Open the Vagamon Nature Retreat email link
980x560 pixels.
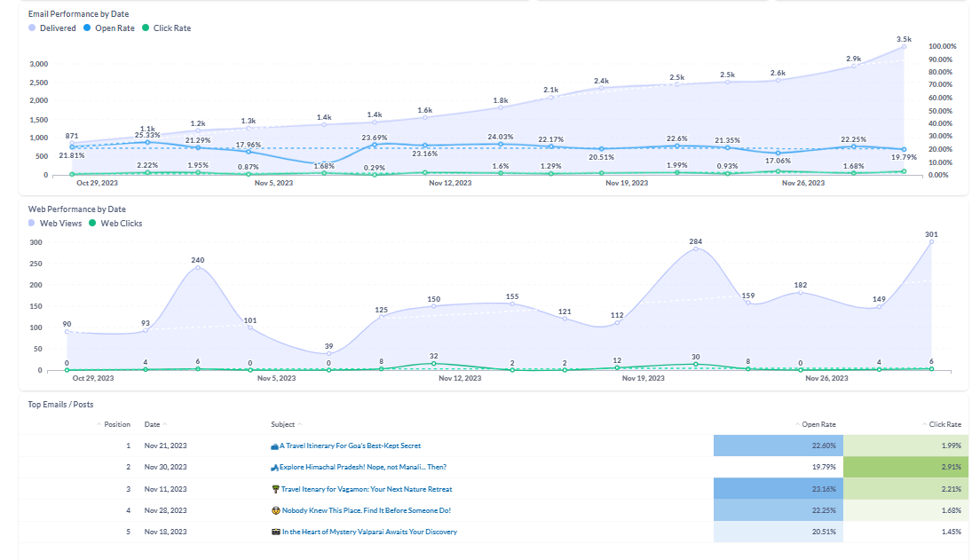click(x=366, y=489)
